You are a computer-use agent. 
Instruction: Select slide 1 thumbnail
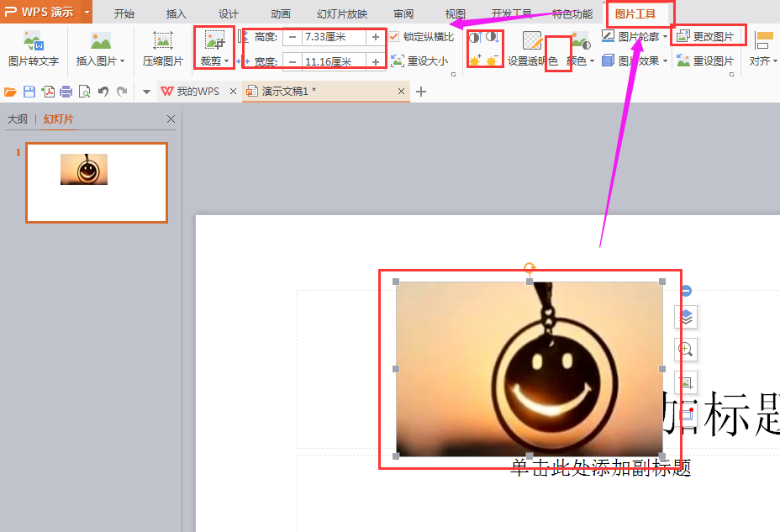tap(97, 182)
